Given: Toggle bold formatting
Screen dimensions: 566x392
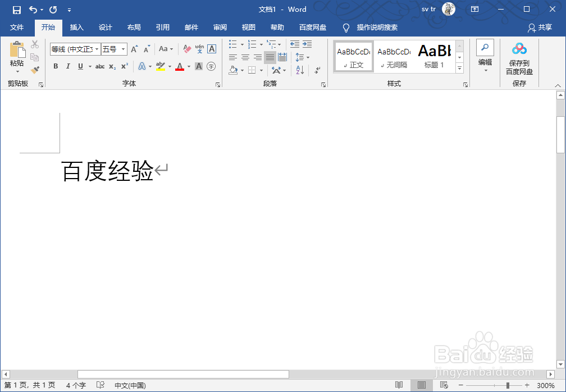Looking at the screenshot, I should pyautogui.click(x=56, y=66).
